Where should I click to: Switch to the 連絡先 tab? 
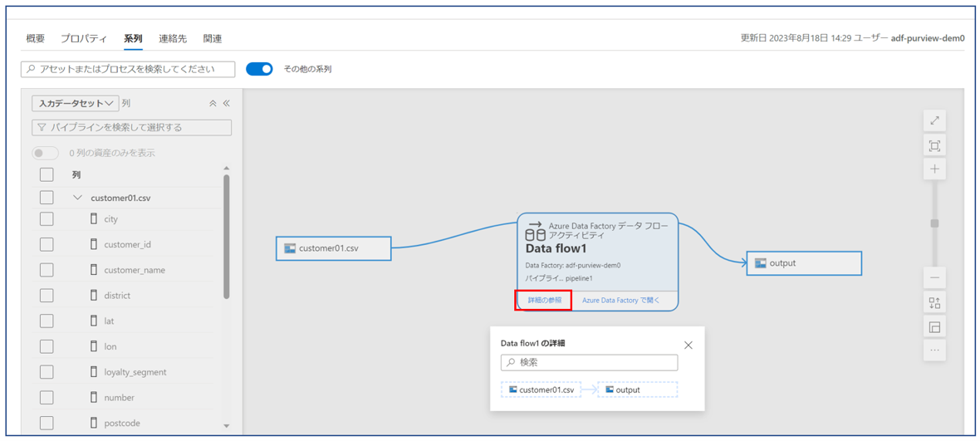173,39
